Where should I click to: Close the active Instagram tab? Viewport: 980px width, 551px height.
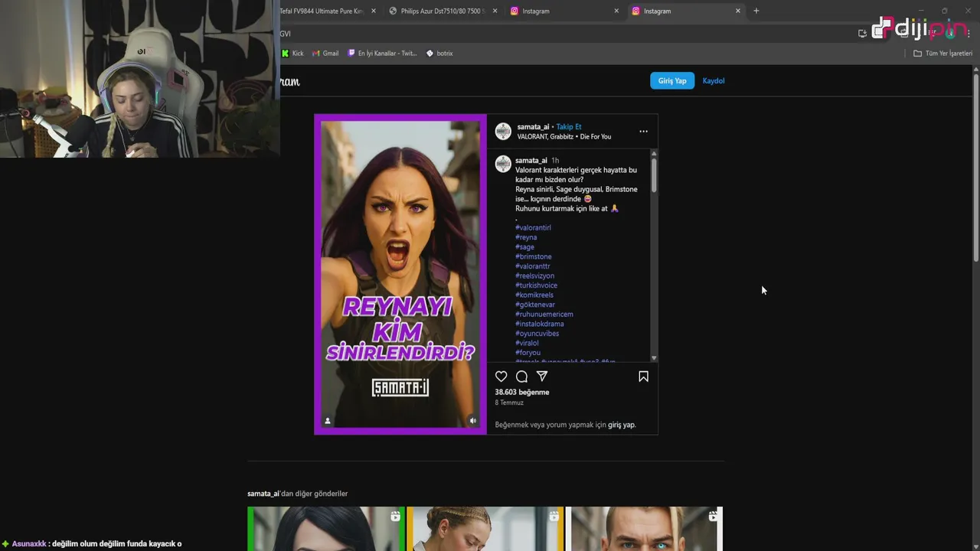tap(738, 11)
